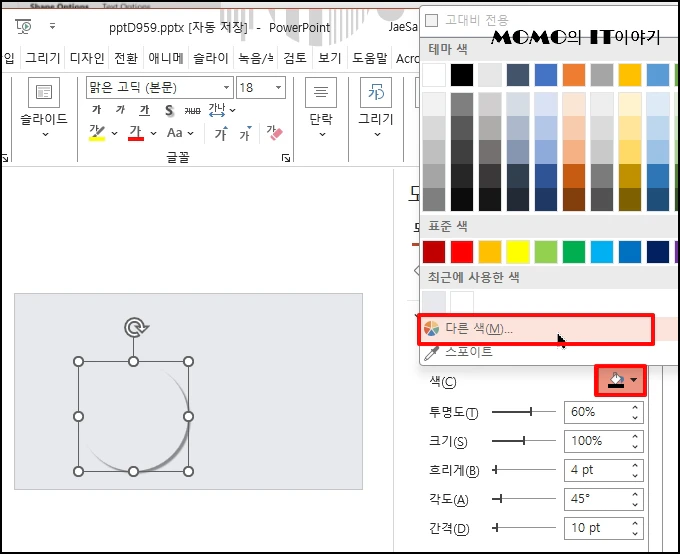Toggle bold 가 formatting
The height and width of the screenshot is (554, 680).
[x=97, y=110]
